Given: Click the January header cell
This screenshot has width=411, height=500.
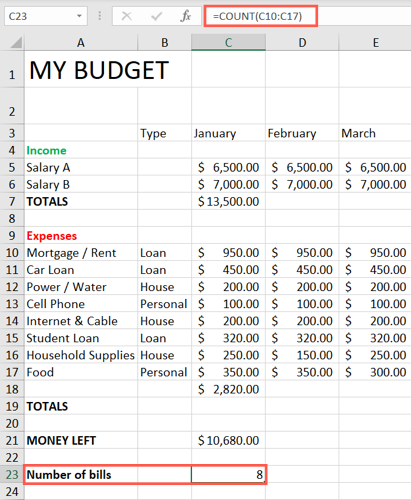Looking at the screenshot, I should tap(228, 133).
